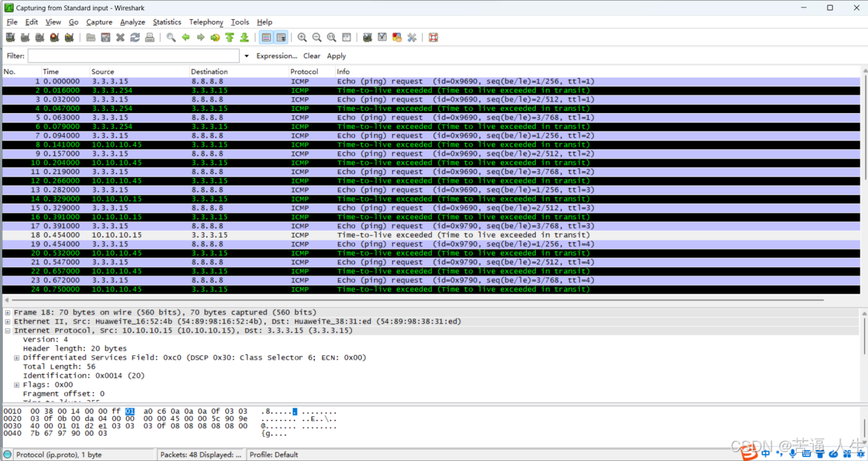The height and width of the screenshot is (461, 868).
Task: Go back in packet history
Action: (186, 38)
